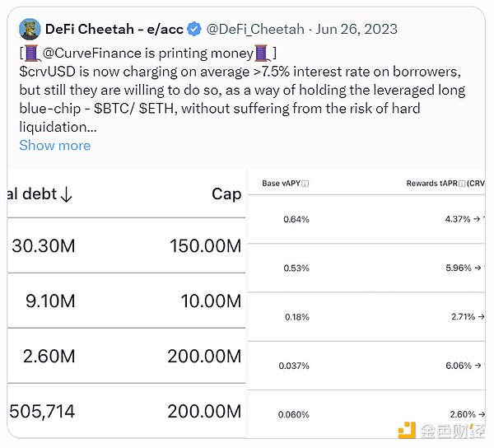
Task: Click the Rewards tAPR info icon
Action: pos(462,184)
